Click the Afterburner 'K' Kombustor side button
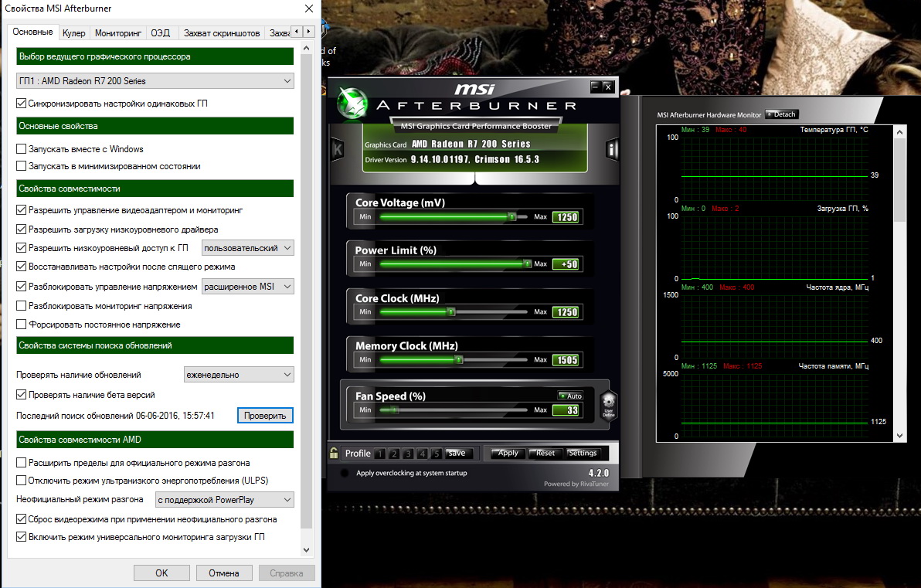 337,150
